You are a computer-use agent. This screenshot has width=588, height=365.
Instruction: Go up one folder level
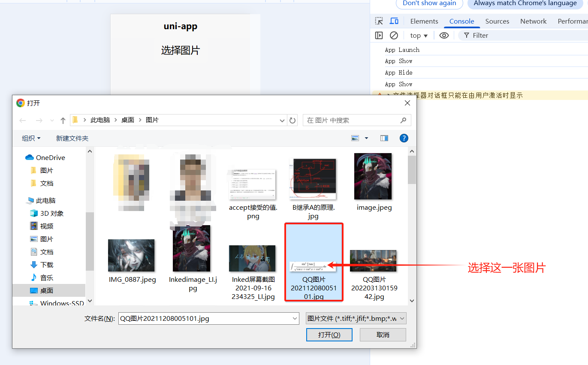[x=63, y=121]
